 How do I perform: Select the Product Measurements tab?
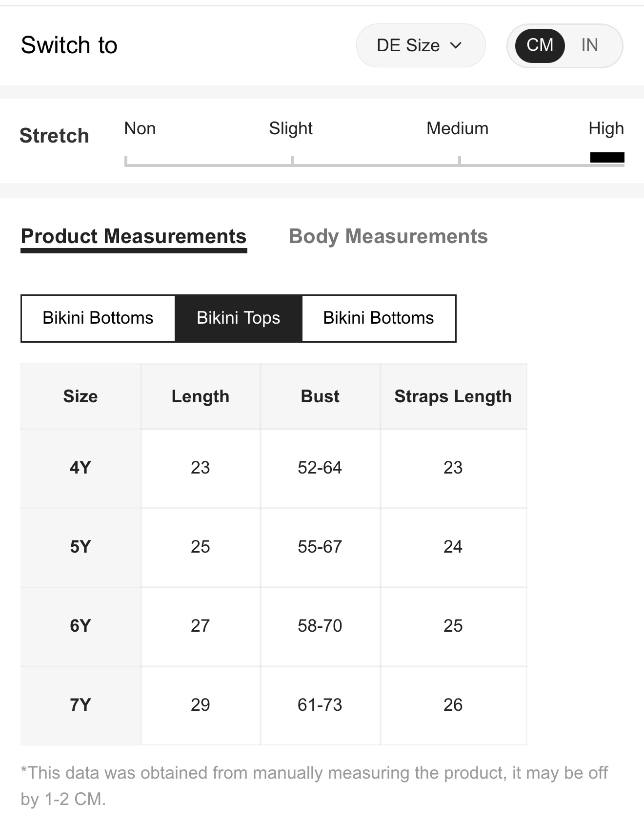tap(134, 237)
